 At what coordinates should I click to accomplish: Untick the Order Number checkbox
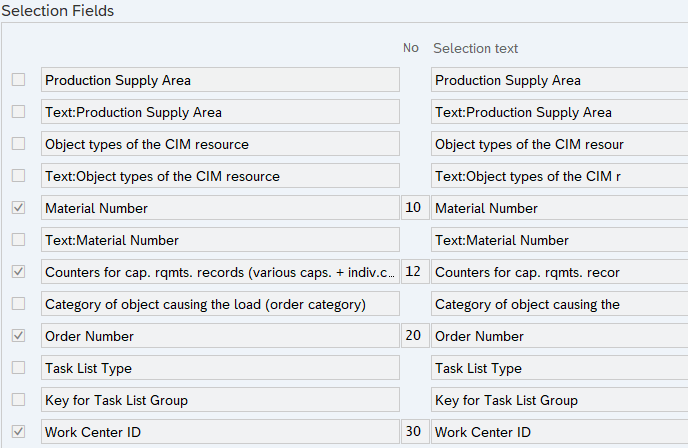tap(18, 336)
